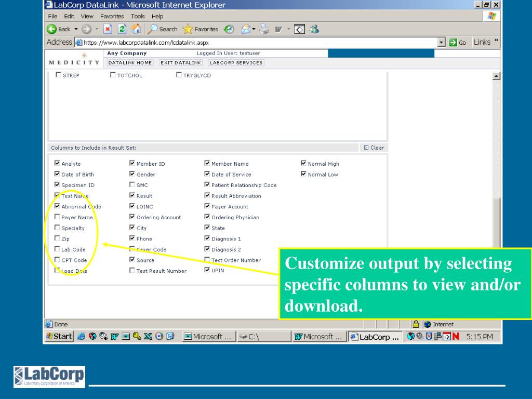Click the Forward arrow icon

(x=87, y=29)
